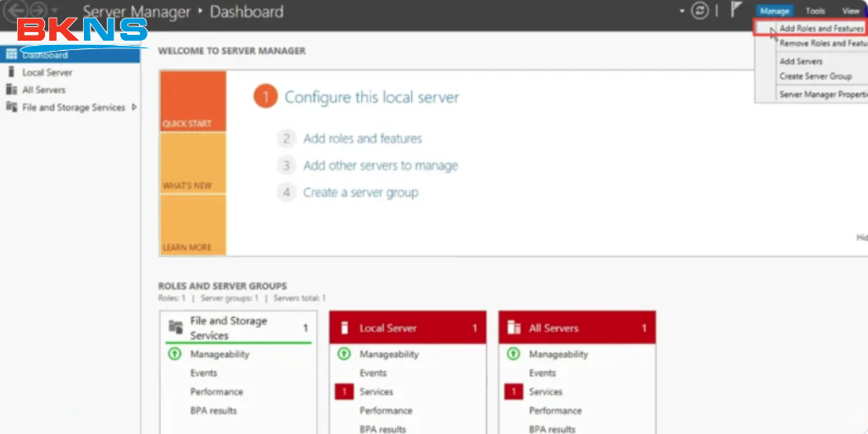
Task: Click BPA results in File and Storage Services tile
Action: tap(214, 410)
